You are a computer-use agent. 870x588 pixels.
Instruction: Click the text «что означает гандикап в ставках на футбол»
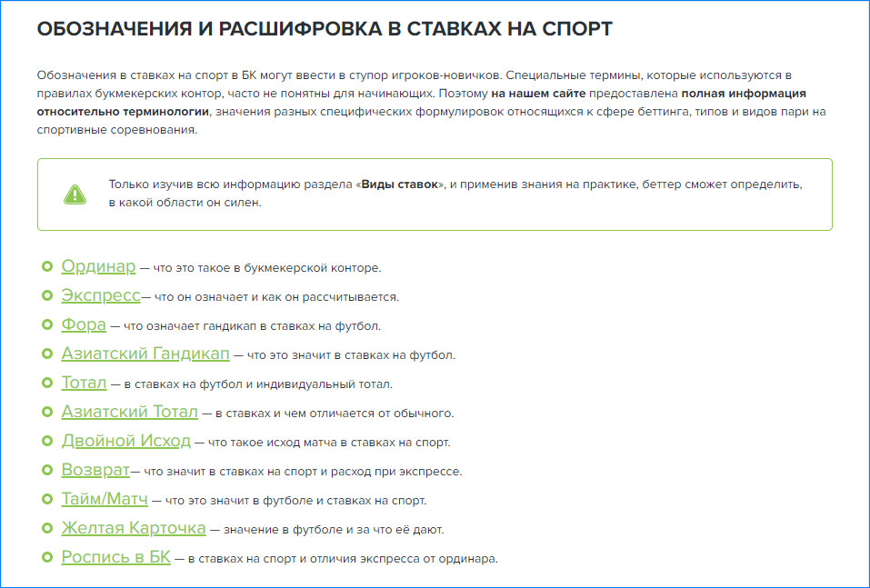point(251,326)
